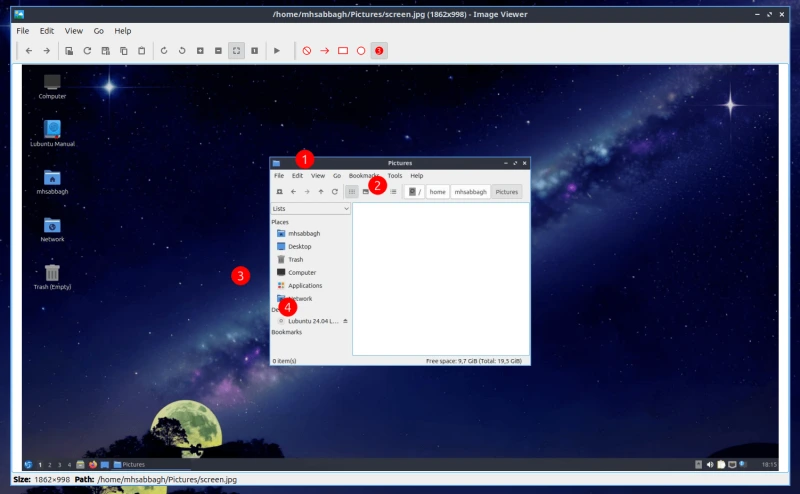The width and height of the screenshot is (800, 494).
Task: Reload the current image file
Action: [87, 51]
